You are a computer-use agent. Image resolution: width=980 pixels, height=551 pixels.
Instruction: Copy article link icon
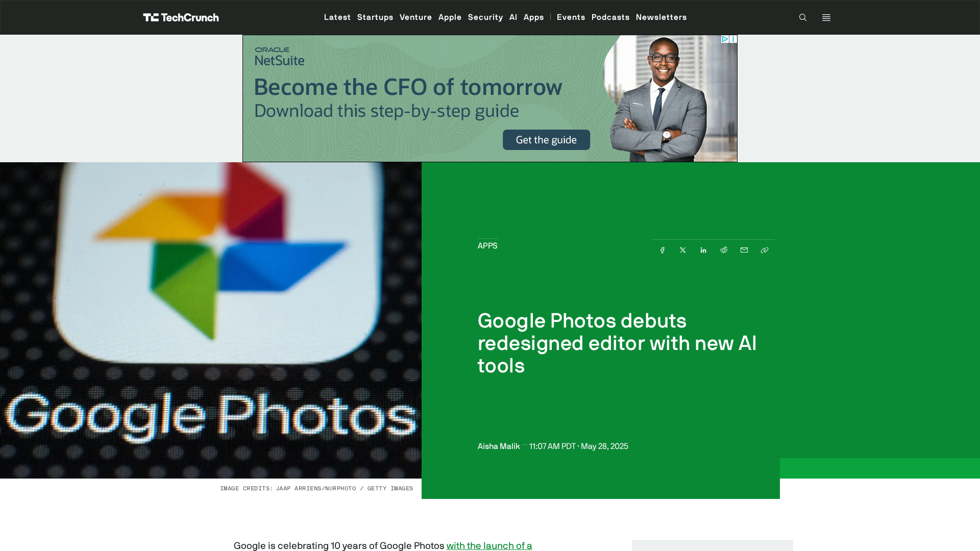pos(765,250)
